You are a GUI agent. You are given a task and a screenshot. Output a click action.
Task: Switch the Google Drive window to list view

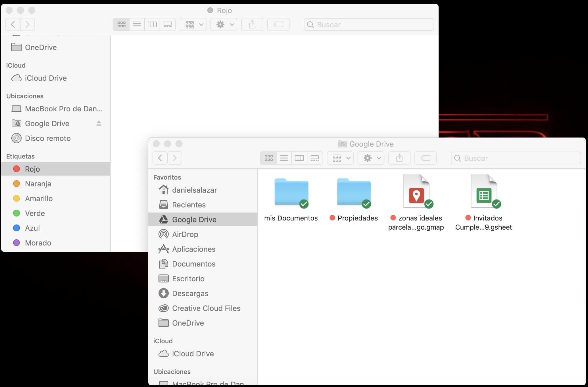pos(284,158)
